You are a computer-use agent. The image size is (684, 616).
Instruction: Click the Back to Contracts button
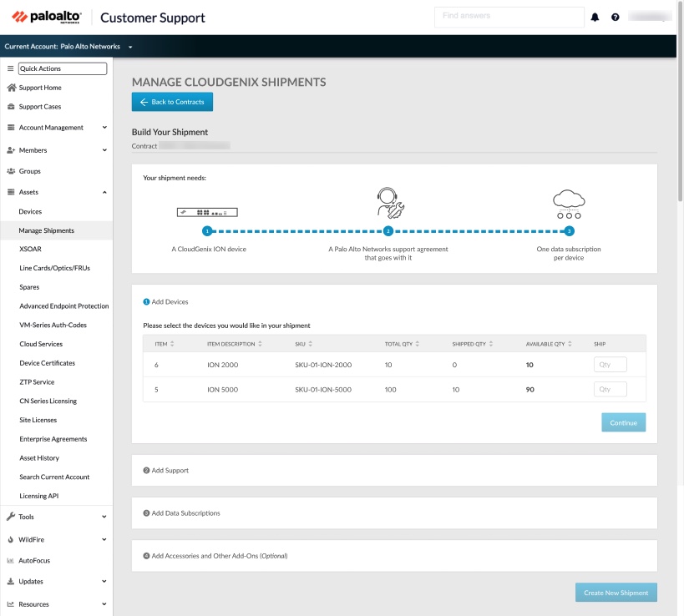(x=172, y=101)
